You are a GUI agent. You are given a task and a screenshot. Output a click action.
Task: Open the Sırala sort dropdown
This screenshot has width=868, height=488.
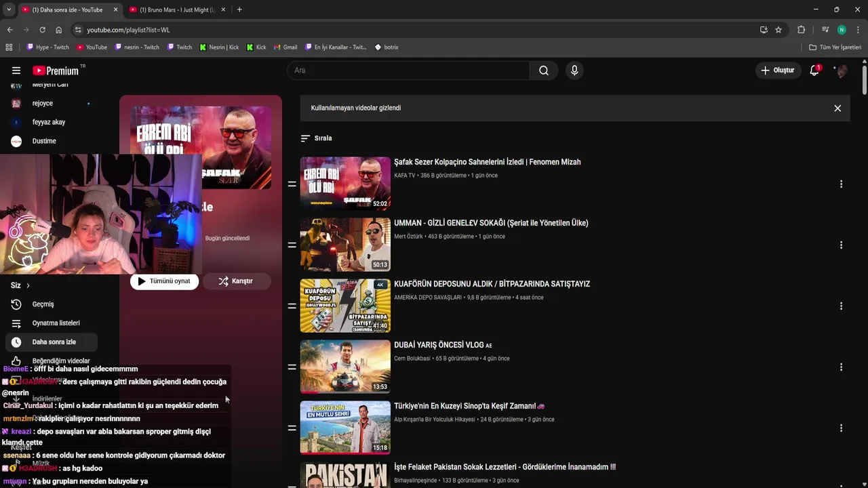[x=316, y=138]
